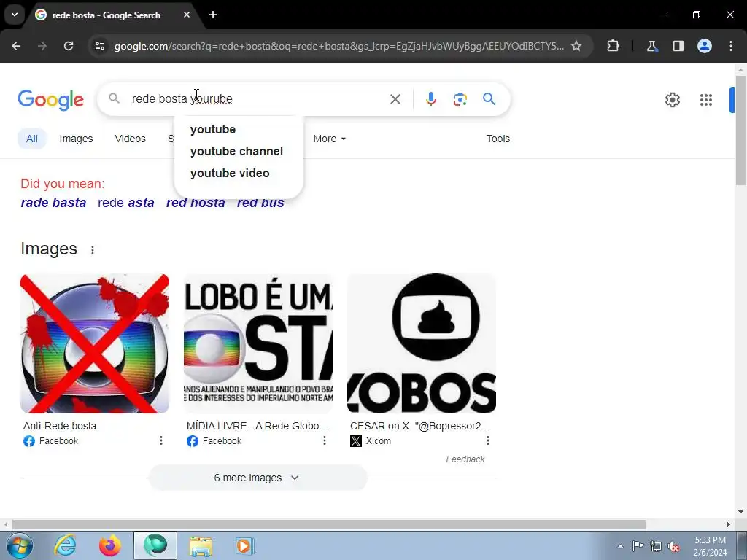This screenshot has width=747, height=560.
Task: Open the browser side panel
Action: coord(678,46)
